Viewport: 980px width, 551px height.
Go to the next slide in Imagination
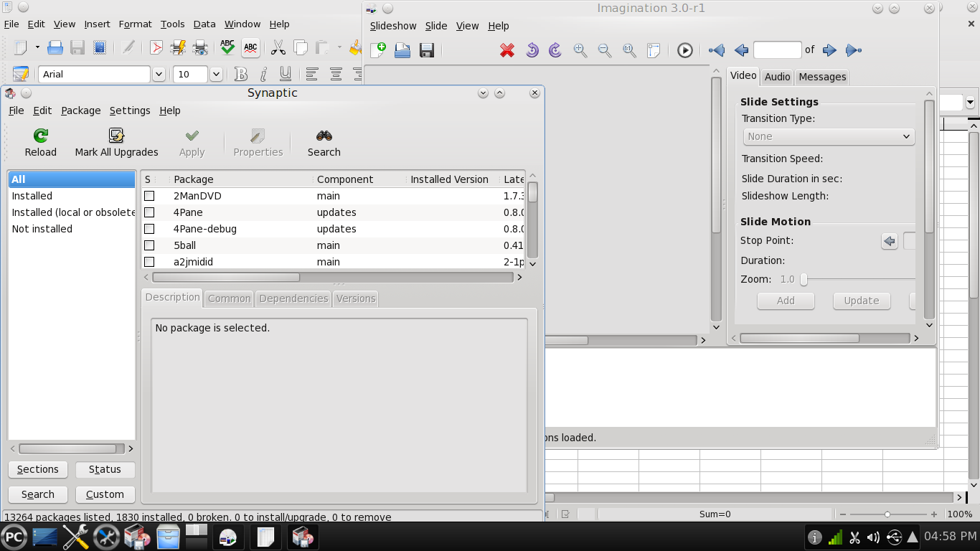[829, 50]
